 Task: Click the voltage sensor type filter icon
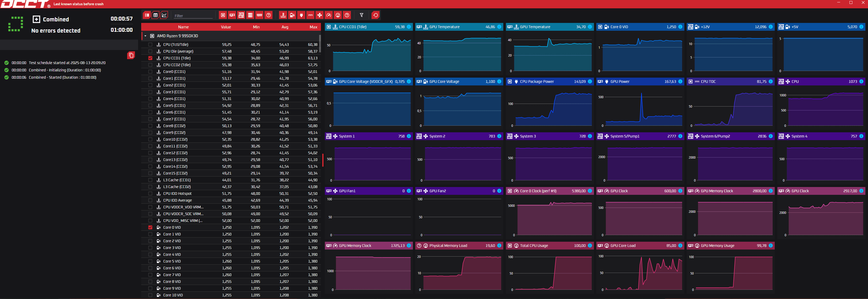pyautogui.click(x=292, y=15)
